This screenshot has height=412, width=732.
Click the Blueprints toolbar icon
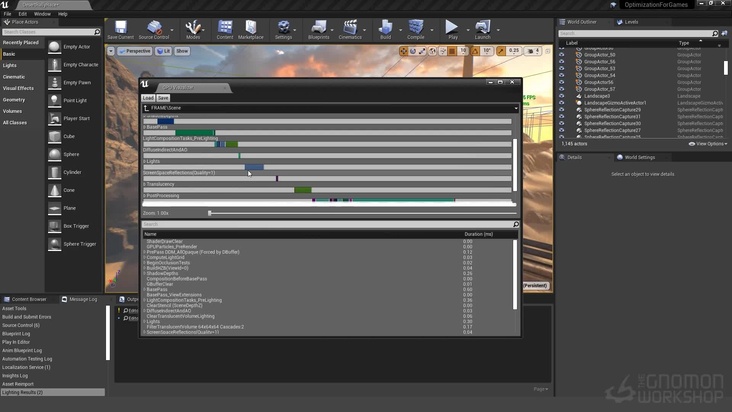pyautogui.click(x=319, y=28)
